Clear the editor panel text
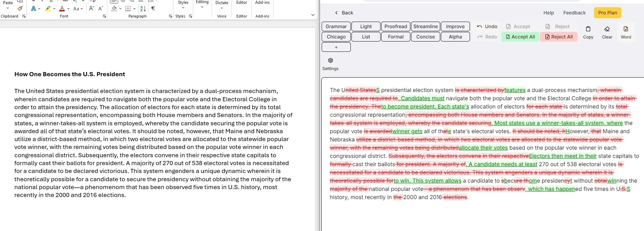 (x=607, y=32)
